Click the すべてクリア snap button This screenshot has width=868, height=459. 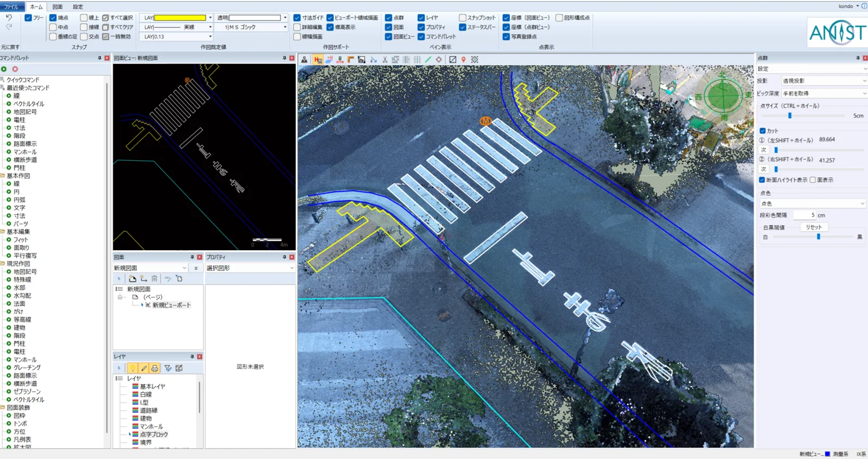point(118,27)
